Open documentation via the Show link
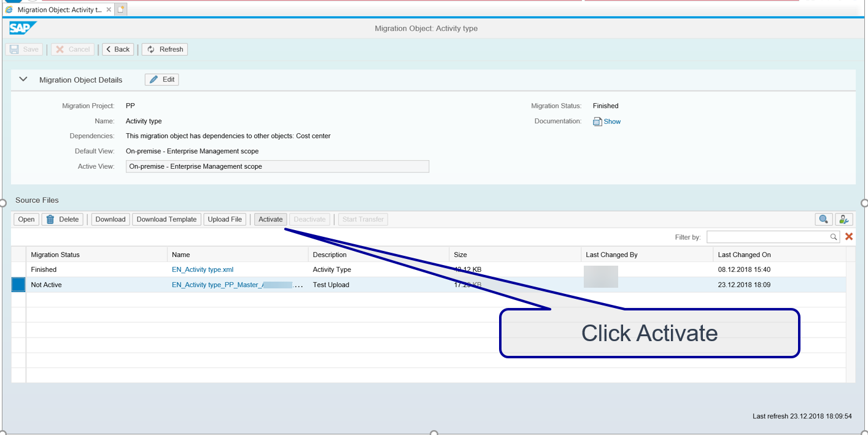 (611, 121)
